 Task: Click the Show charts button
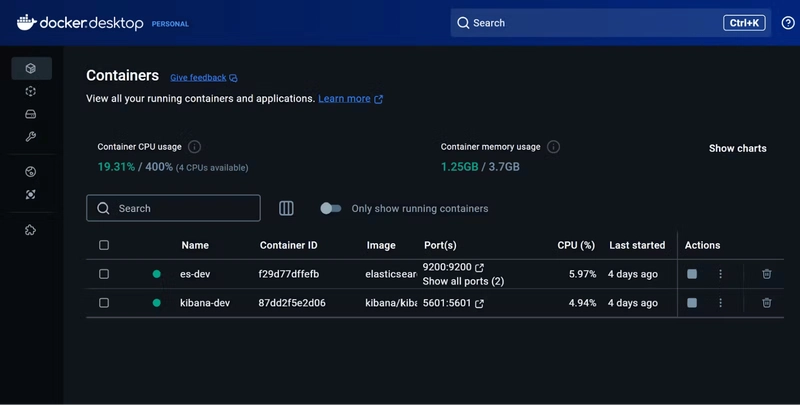click(x=738, y=148)
